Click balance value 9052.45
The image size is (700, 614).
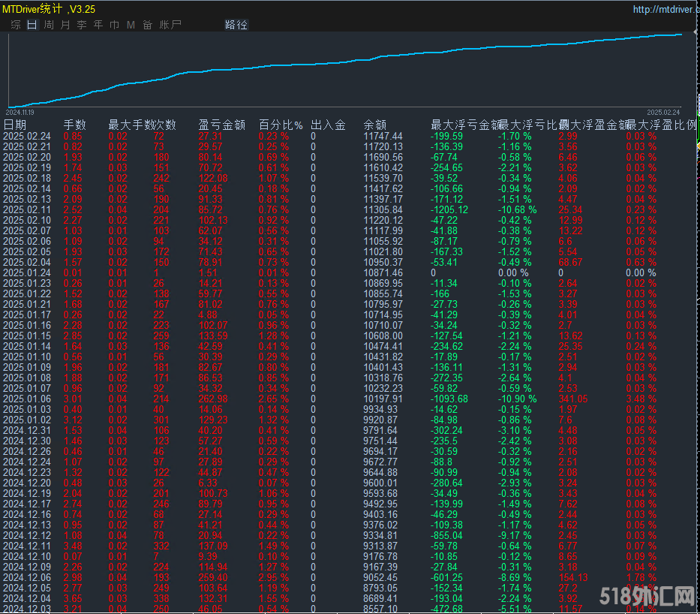click(380, 577)
